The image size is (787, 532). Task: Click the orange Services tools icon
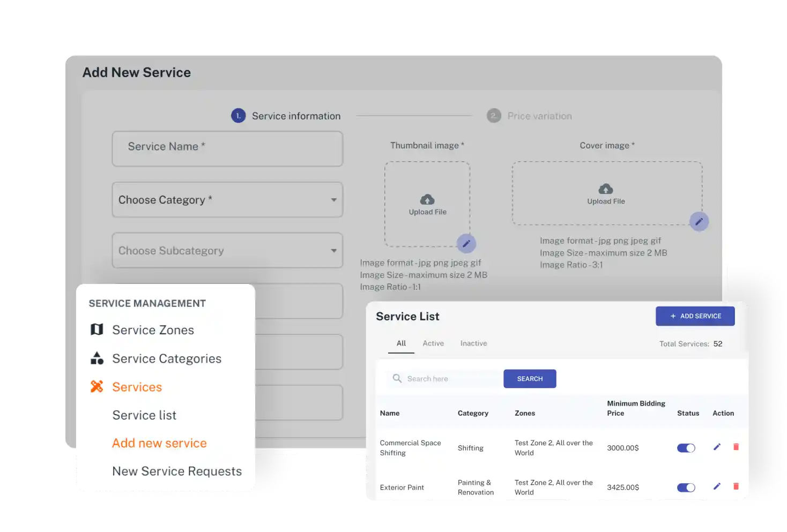97,386
